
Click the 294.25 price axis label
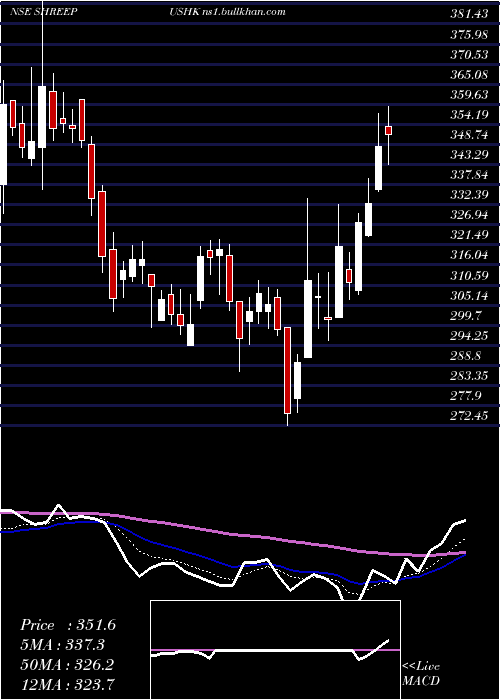tap(469, 336)
